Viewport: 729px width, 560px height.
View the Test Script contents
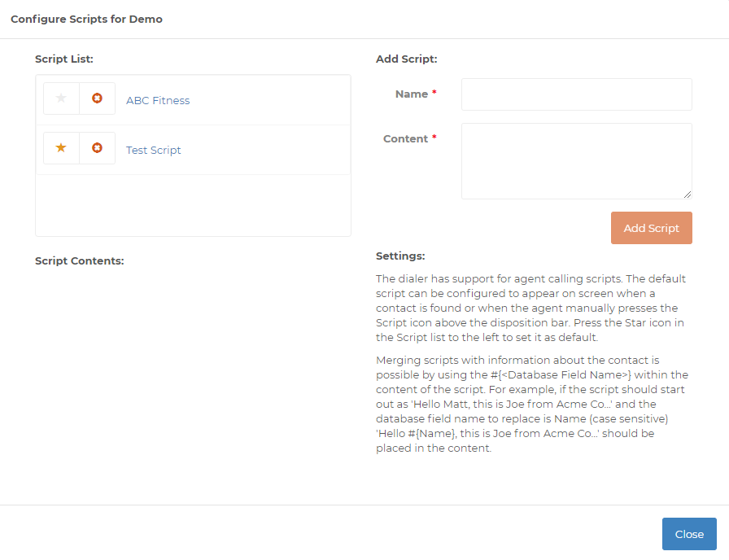153,151
